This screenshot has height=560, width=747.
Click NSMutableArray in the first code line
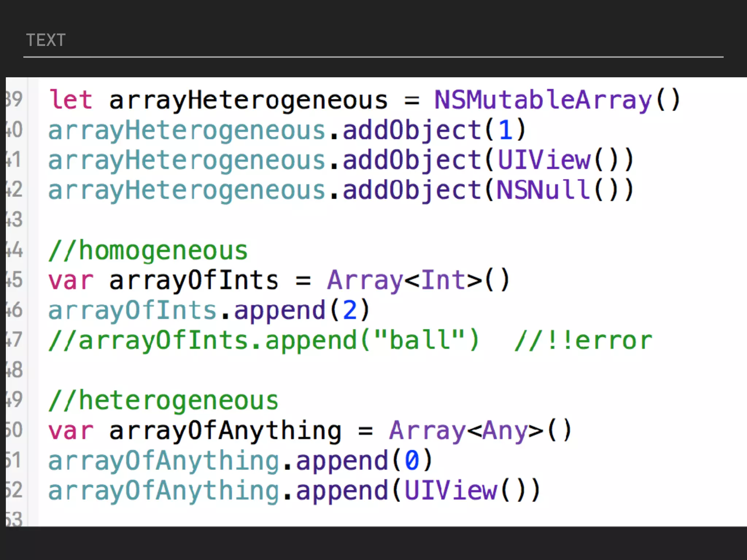click(x=543, y=100)
